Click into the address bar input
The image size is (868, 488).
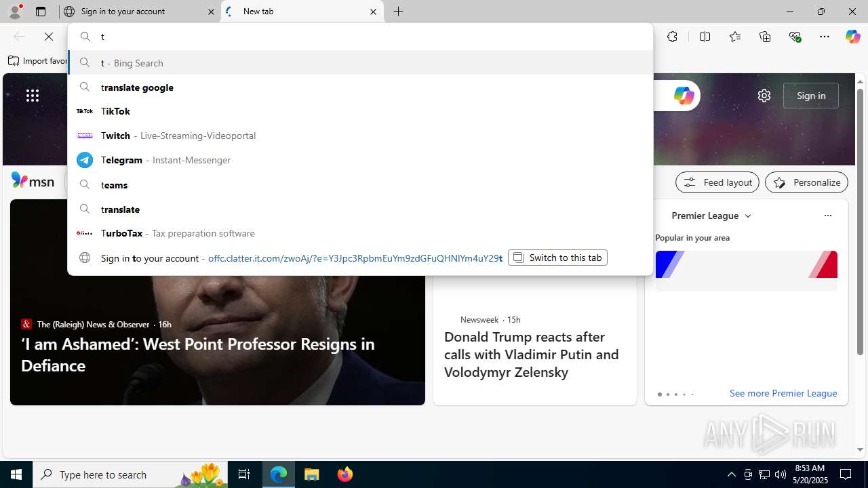(360, 37)
